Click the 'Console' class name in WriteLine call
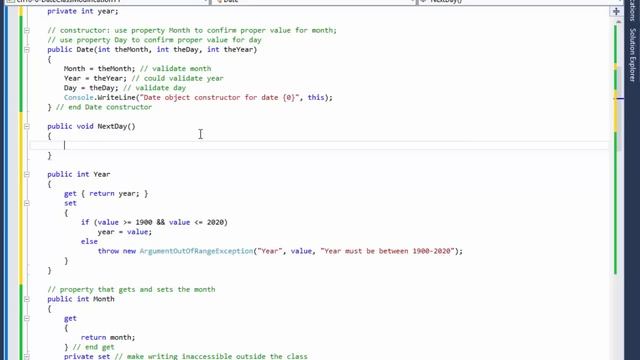 [78, 97]
